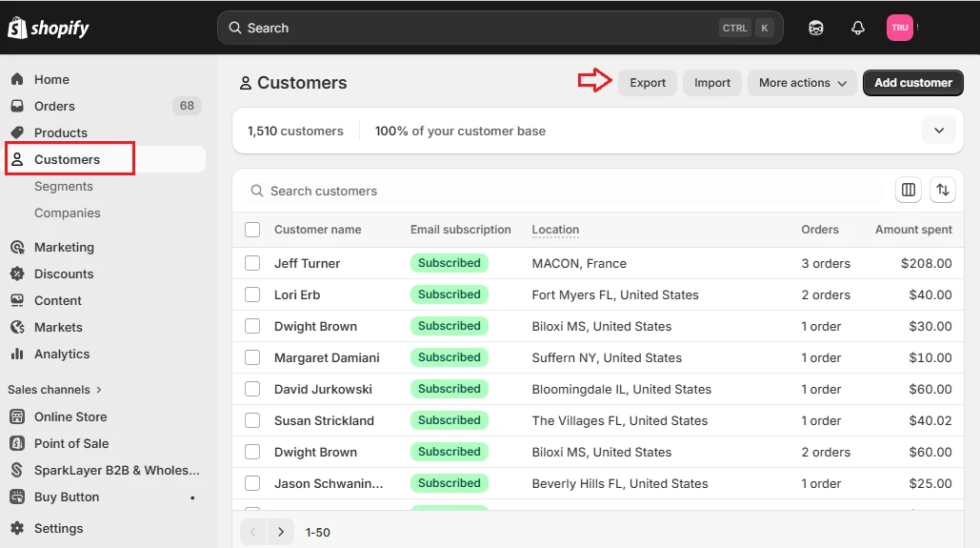Screen dimensions: 980x548
Task: Click the '1-50' pagination range
Action: coord(317,533)
